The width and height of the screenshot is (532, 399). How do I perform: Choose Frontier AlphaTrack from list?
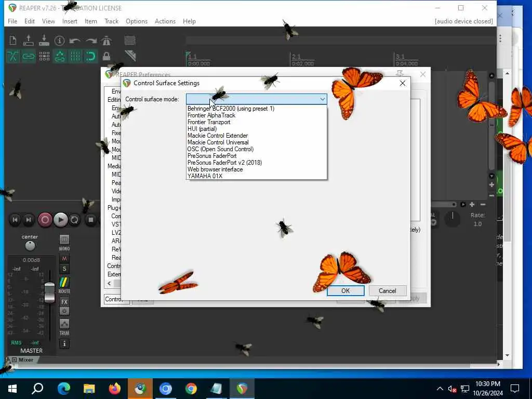click(x=257, y=115)
